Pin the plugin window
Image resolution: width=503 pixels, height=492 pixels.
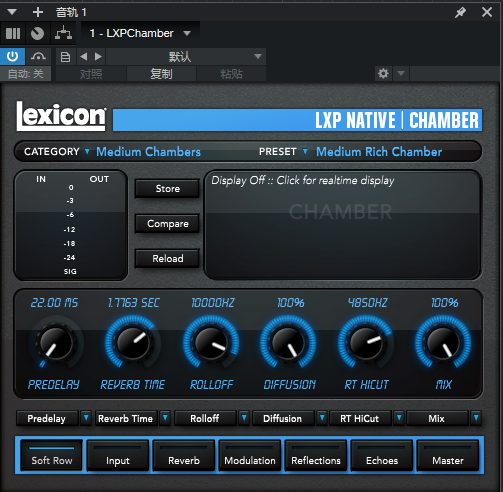click(460, 13)
